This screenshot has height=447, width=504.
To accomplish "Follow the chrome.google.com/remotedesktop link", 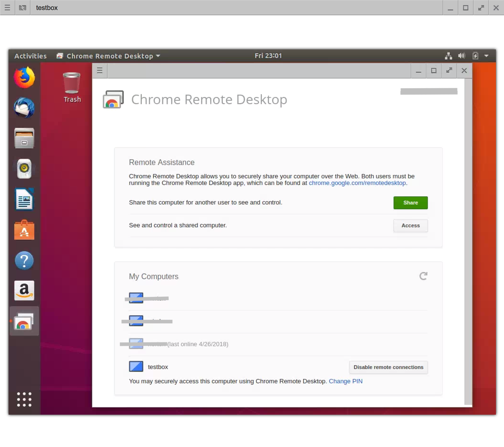I will pos(357,183).
